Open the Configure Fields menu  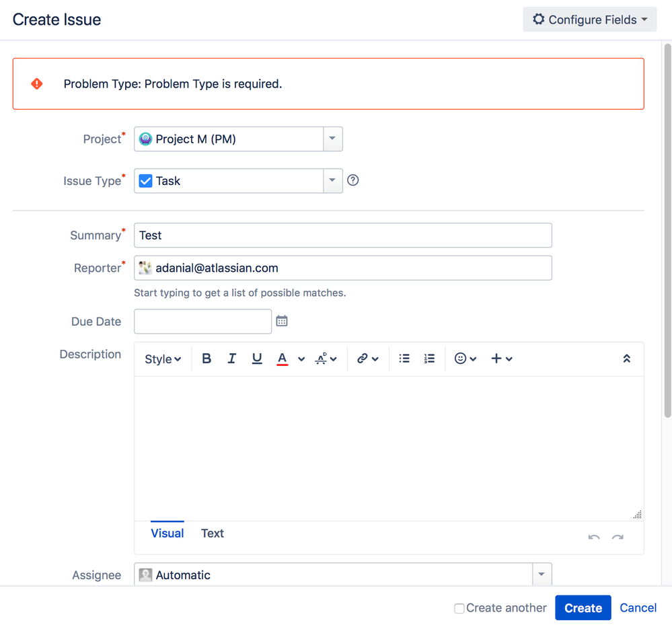(590, 20)
